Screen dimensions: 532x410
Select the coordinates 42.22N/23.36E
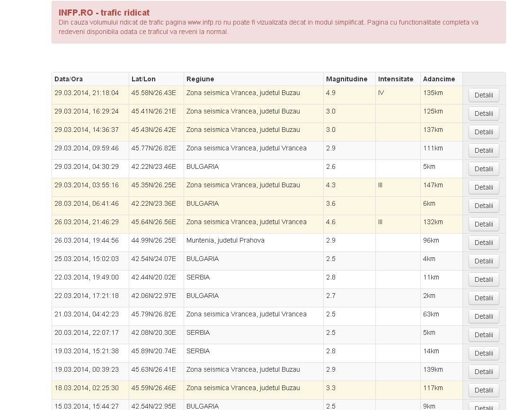click(154, 203)
